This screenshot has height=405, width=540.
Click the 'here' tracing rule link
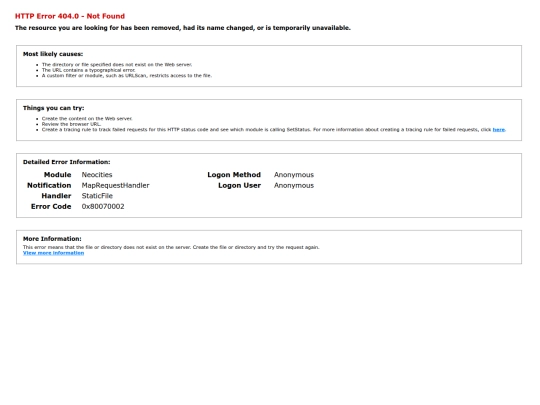[498, 129]
